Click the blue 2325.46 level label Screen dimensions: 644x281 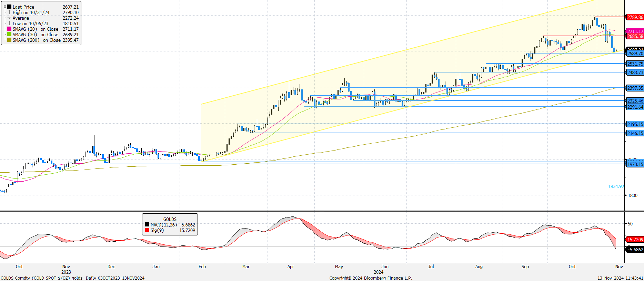635,101
